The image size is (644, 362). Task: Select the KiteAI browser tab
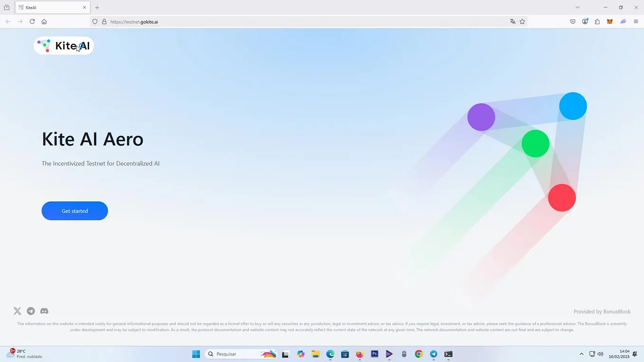[52, 8]
